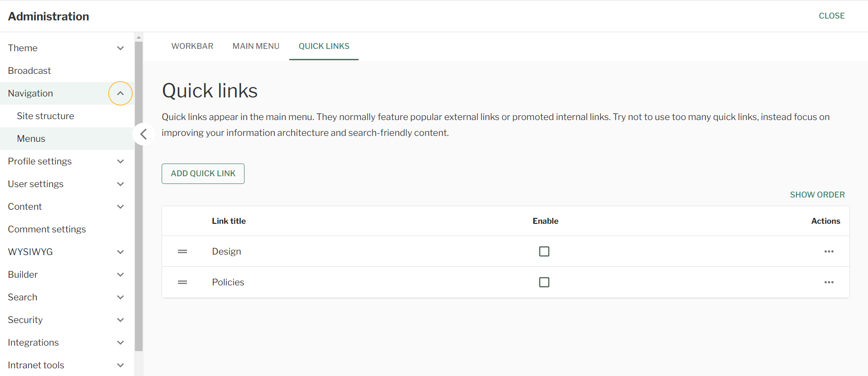Switch to the Workbar tab
Screen dimensions: 868x376
192,46
